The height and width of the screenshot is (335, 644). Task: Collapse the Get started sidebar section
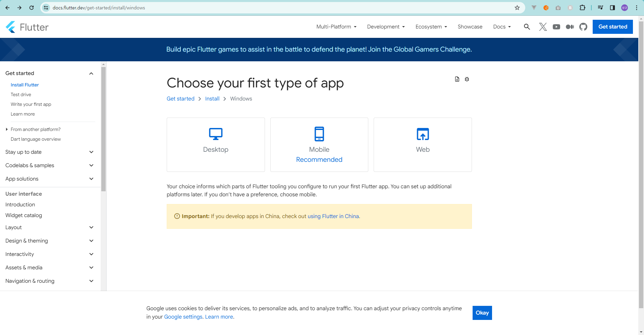[91, 73]
